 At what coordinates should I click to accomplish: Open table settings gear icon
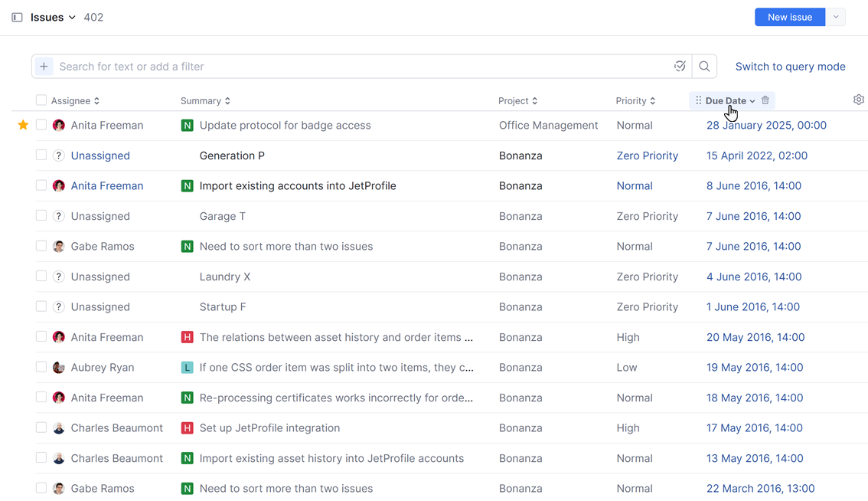pos(859,100)
